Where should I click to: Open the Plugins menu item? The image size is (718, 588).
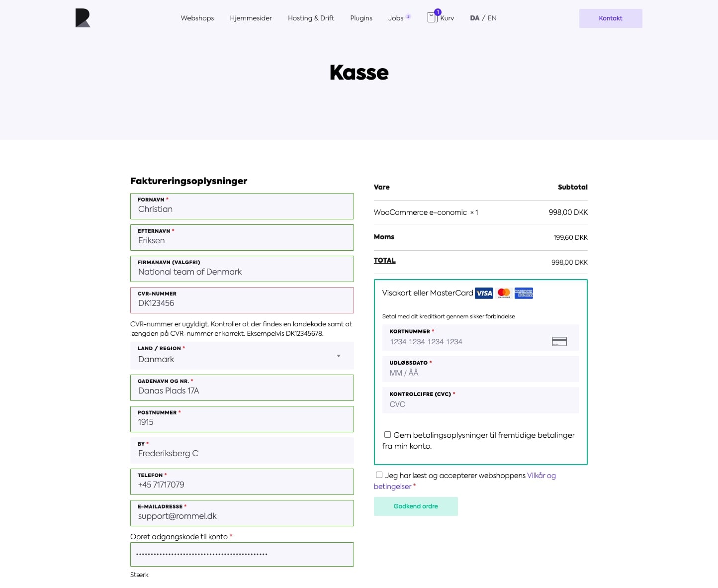[x=361, y=18]
